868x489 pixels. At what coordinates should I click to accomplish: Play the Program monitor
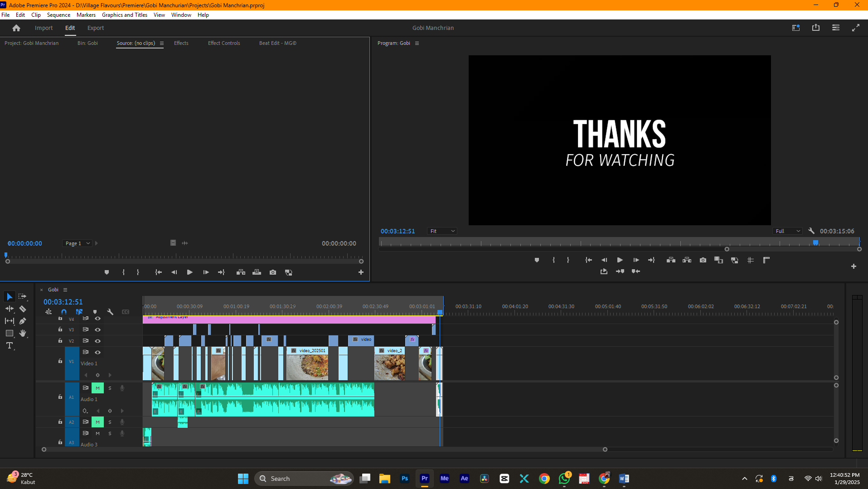click(x=620, y=260)
